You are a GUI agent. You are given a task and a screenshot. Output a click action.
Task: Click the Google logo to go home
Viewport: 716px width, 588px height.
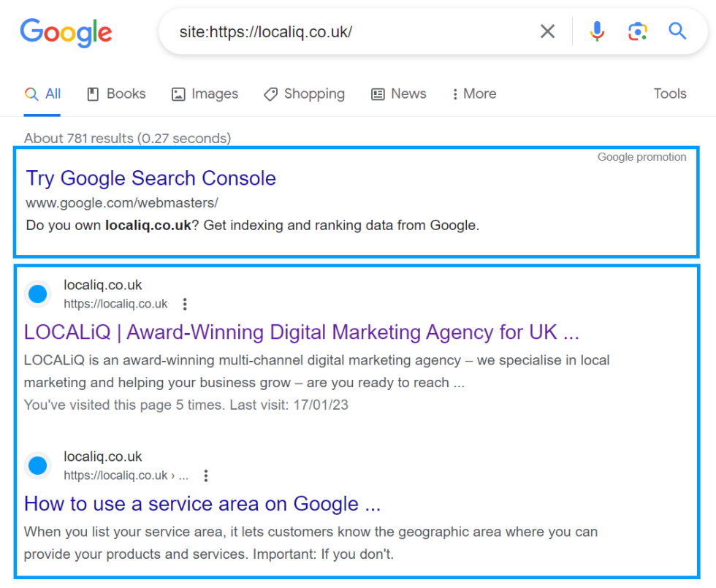66,33
